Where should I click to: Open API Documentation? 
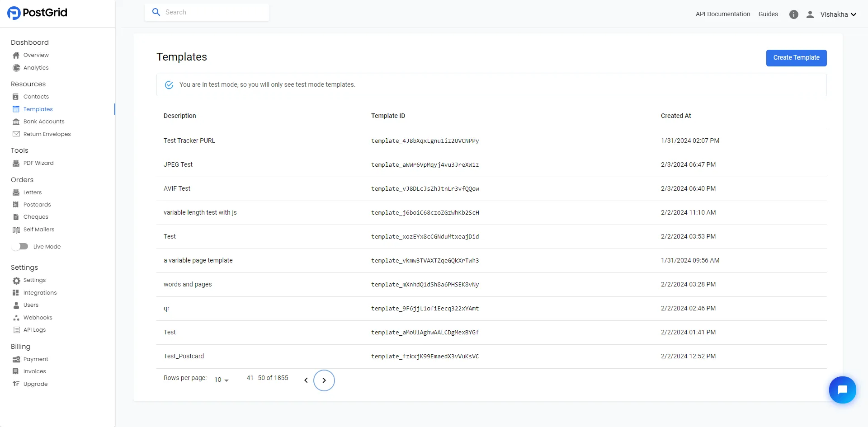click(x=722, y=14)
